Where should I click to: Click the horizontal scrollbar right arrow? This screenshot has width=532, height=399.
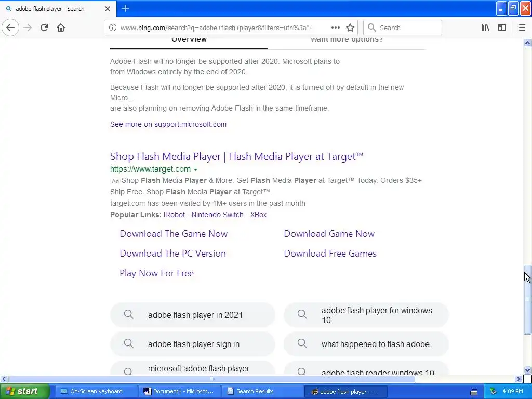[518, 379]
